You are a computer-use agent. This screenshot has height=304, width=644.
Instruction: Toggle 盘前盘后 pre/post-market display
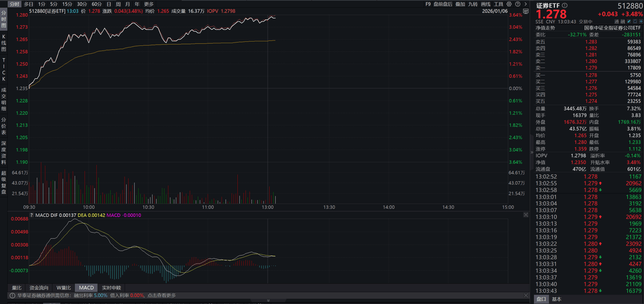tap(442, 4)
